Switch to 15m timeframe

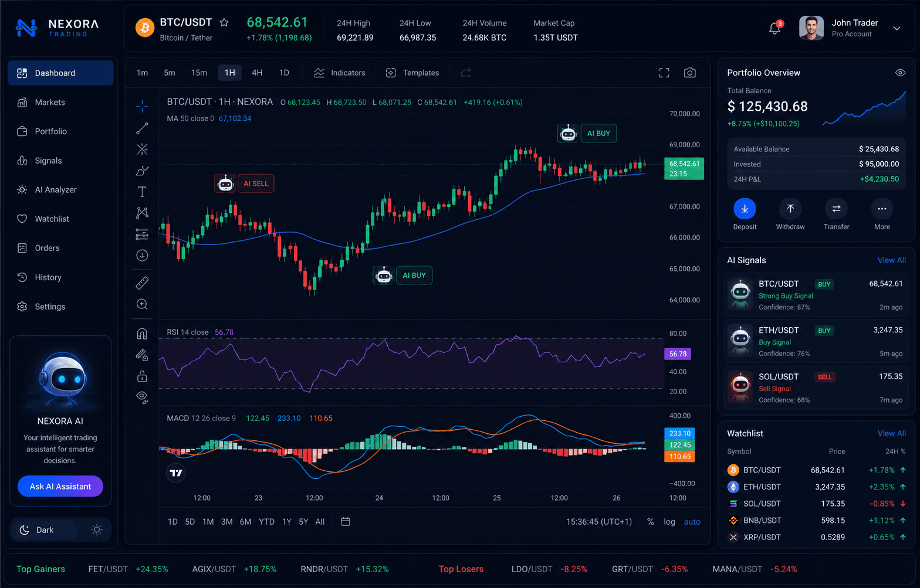pyautogui.click(x=199, y=73)
